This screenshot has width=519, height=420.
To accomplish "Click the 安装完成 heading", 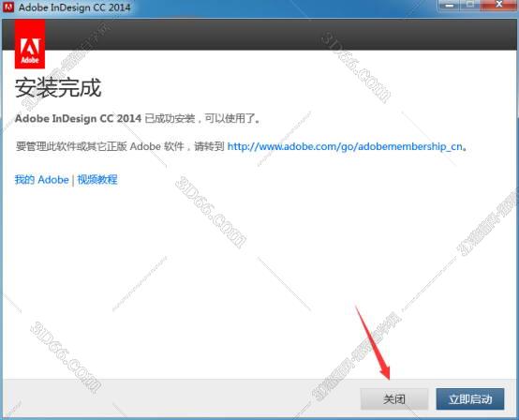I will [58, 88].
